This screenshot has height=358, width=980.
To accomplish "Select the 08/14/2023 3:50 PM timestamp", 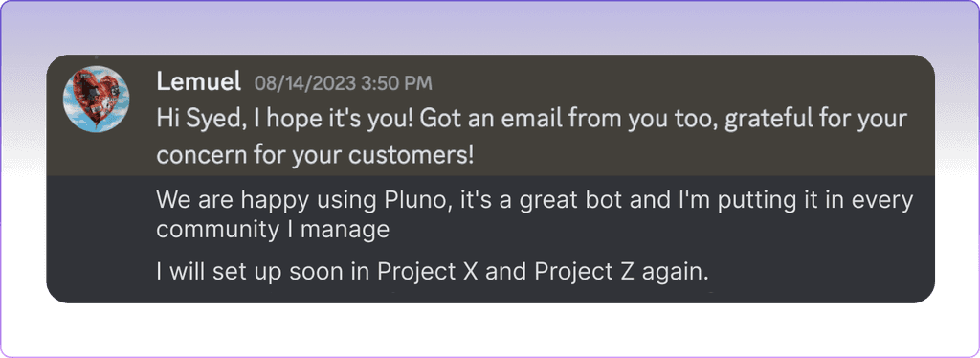I will click(x=344, y=83).
